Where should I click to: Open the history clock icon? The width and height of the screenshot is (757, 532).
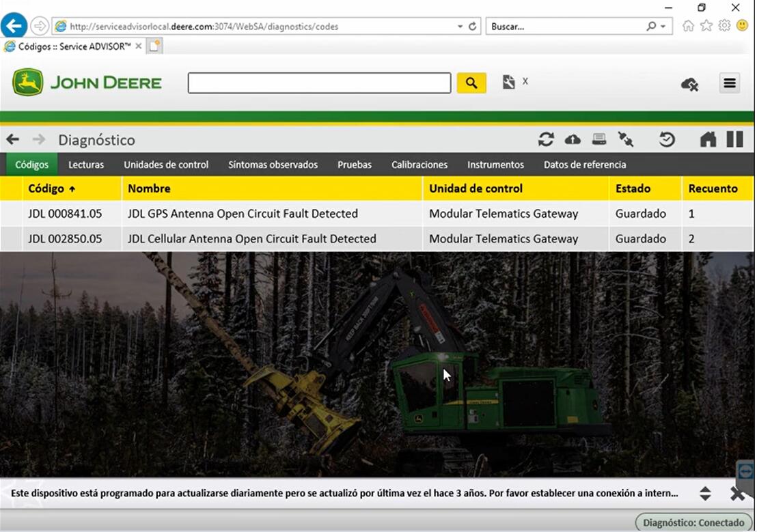click(x=667, y=139)
